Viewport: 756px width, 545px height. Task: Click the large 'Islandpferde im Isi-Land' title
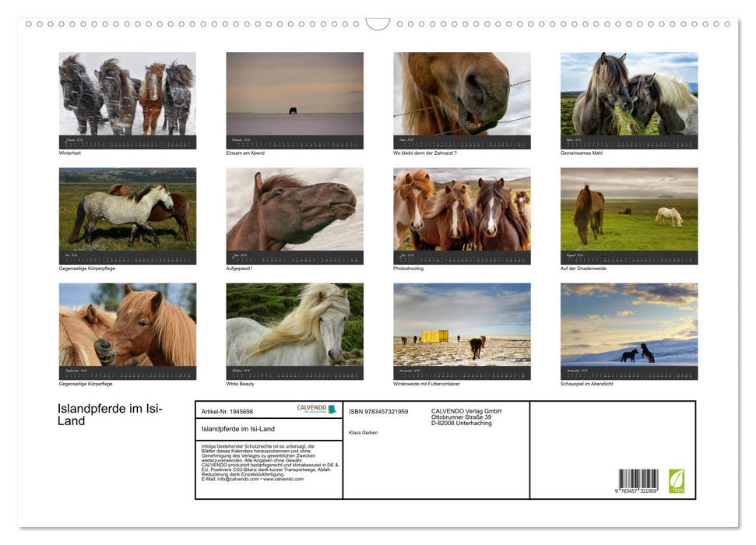110,416
